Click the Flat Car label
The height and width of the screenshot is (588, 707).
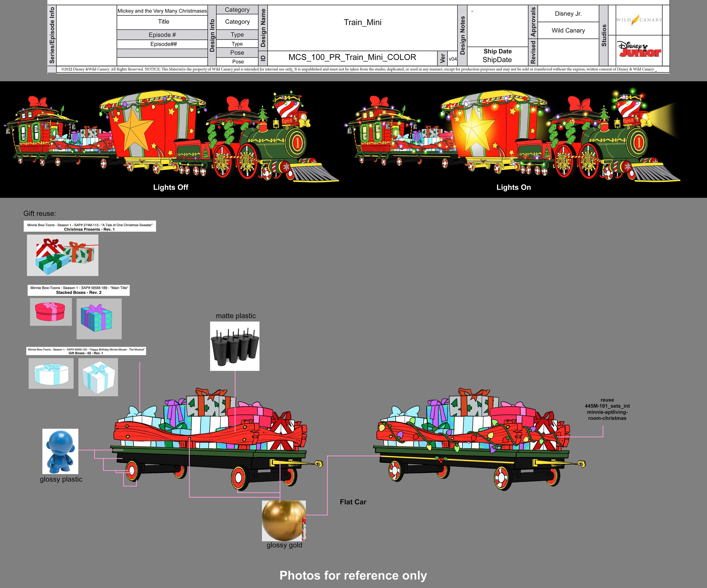click(353, 502)
